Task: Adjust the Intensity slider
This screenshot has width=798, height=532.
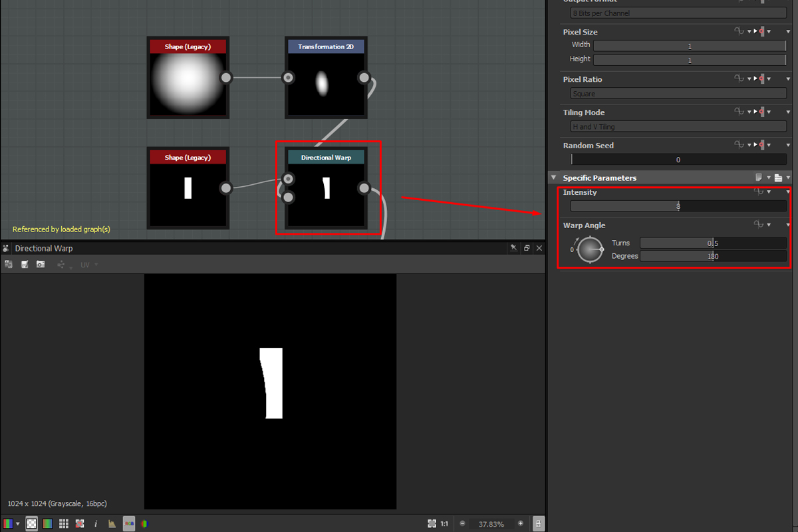Action: pos(678,206)
